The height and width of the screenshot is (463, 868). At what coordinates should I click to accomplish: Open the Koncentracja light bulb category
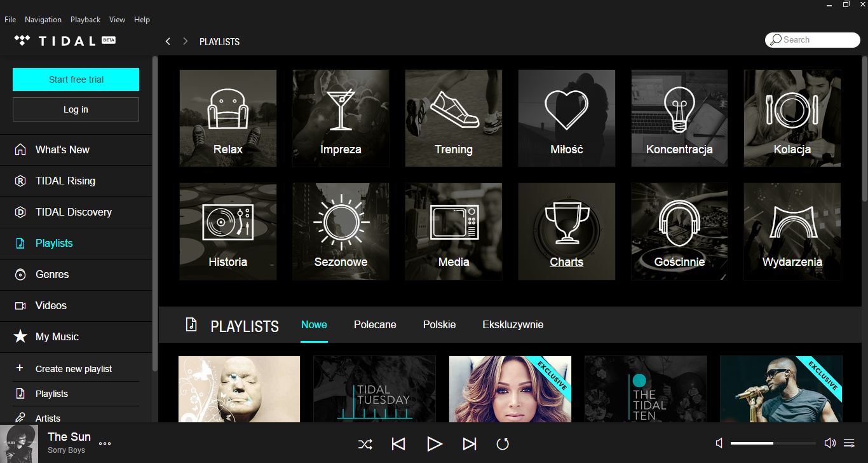coord(679,118)
